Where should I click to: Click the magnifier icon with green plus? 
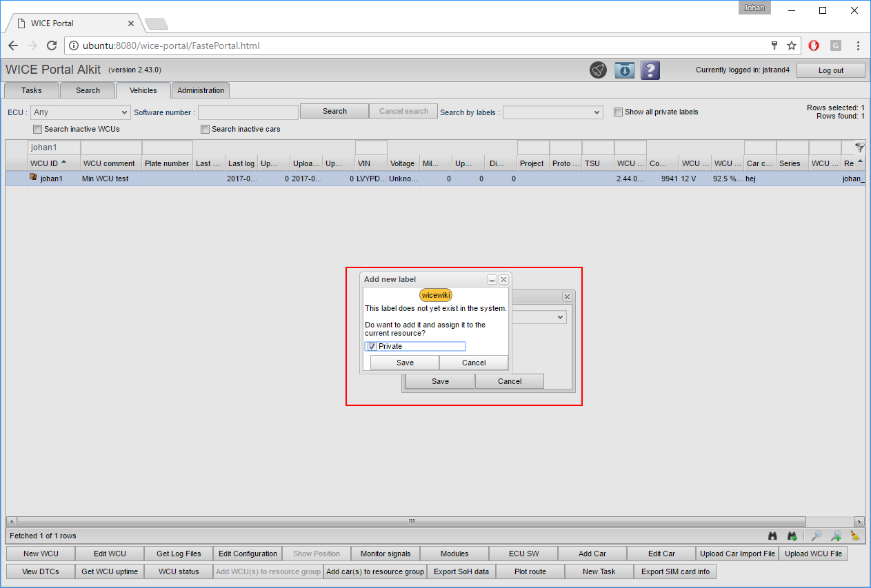tap(836, 536)
